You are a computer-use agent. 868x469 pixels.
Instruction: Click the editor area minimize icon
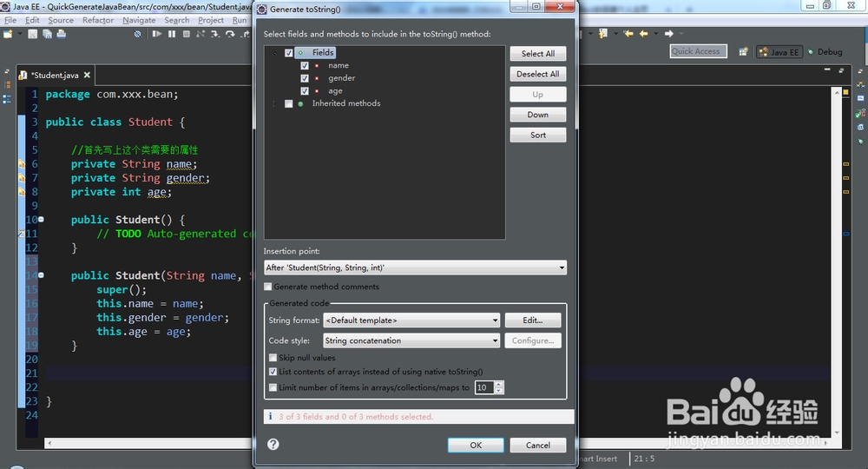tap(827, 69)
